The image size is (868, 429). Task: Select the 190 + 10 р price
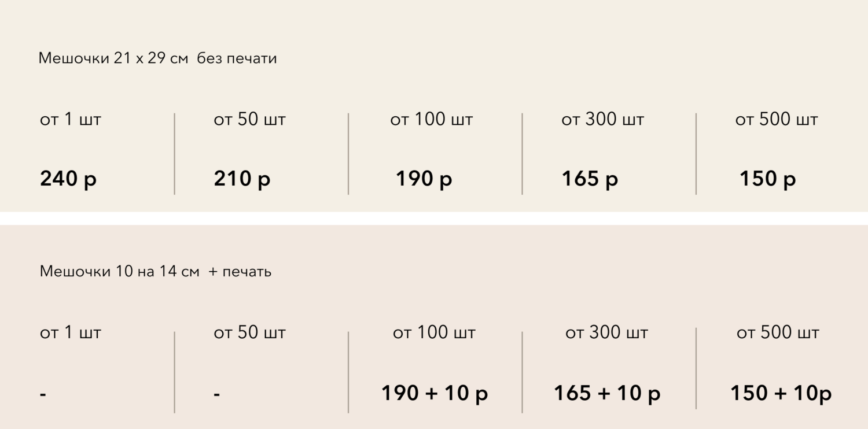pyautogui.click(x=435, y=394)
